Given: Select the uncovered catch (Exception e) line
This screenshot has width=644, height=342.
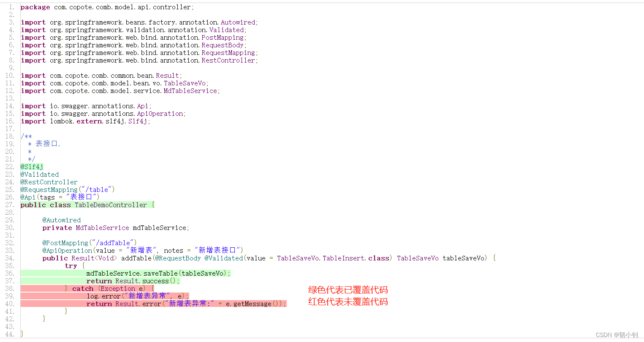Looking at the screenshot, I should tap(110, 289).
